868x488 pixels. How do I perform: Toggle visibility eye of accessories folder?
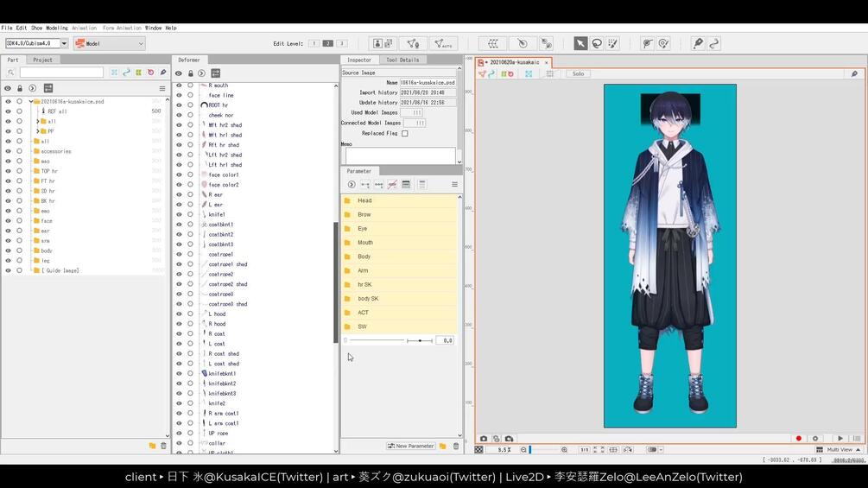[x=8, y=151]
